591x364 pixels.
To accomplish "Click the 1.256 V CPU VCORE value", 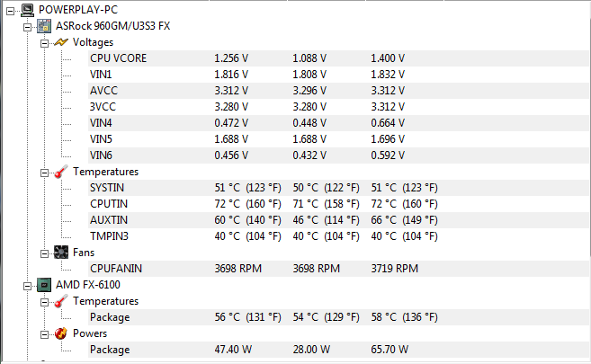I will 231,58.
